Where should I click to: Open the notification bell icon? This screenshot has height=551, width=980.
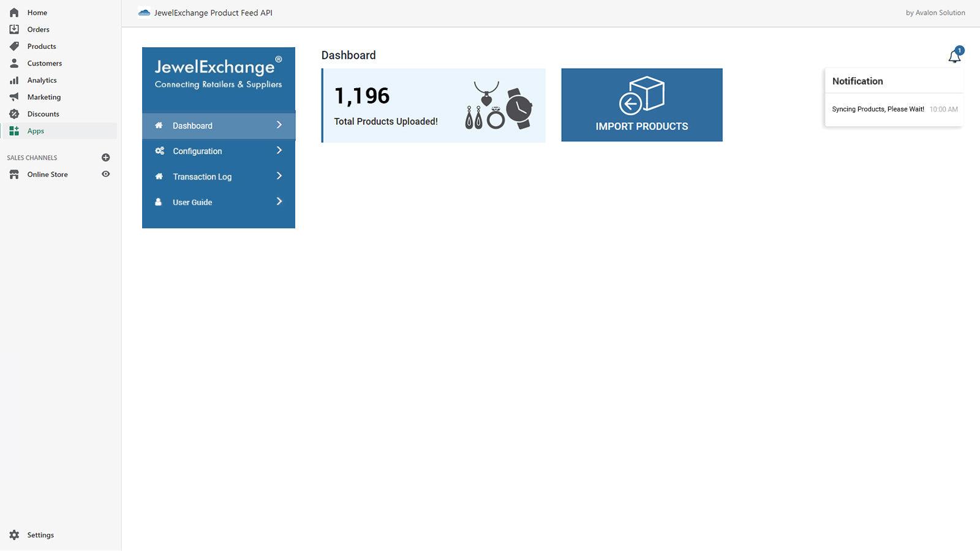(954, 56)
